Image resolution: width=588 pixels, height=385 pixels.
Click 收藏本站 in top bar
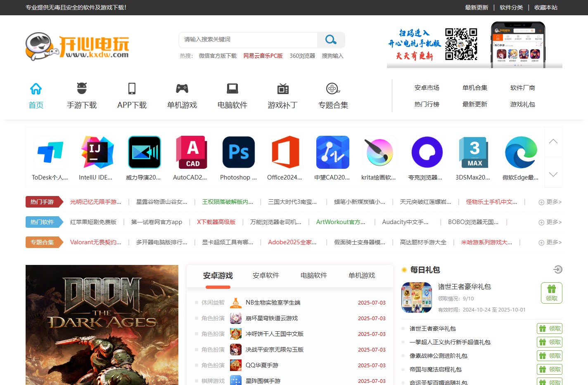546,7
